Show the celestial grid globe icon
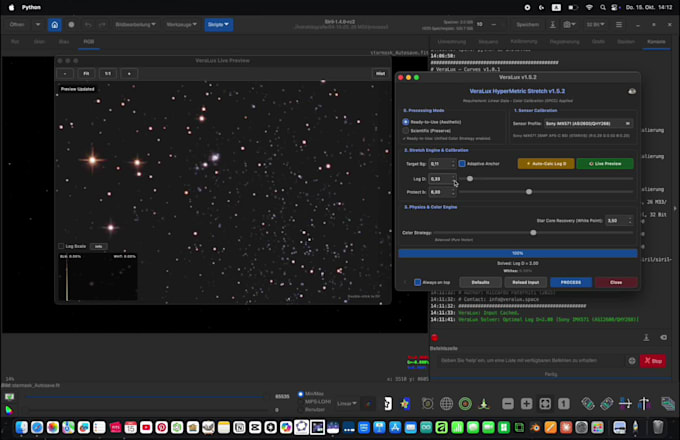 [446, 404]
